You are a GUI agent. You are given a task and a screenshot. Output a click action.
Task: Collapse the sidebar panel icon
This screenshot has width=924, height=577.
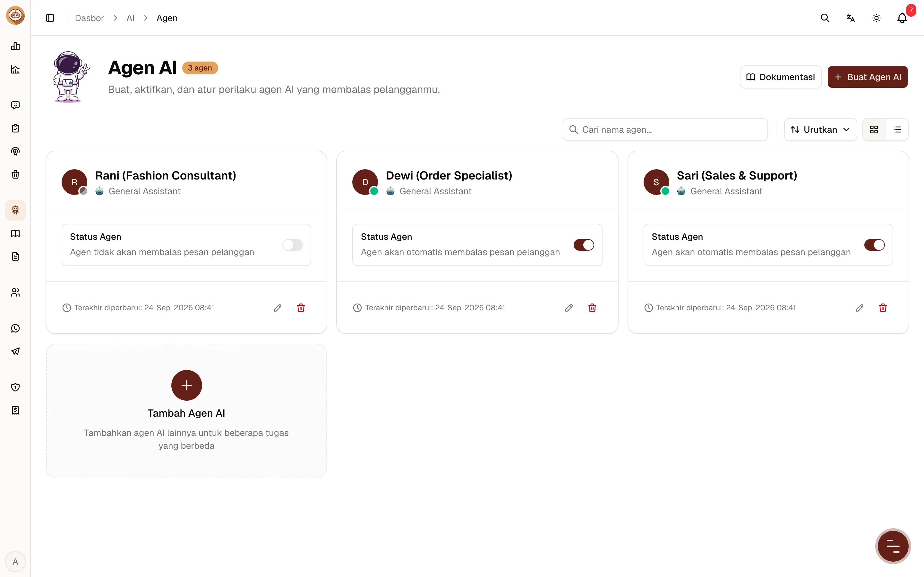[x=50, y=18]
